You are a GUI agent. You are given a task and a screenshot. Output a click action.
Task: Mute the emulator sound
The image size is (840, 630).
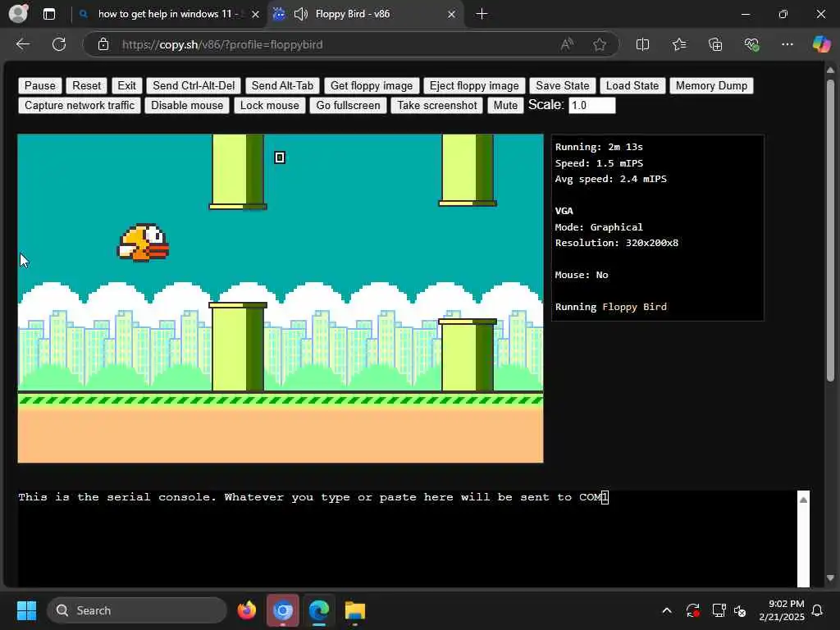pos(505,106)
